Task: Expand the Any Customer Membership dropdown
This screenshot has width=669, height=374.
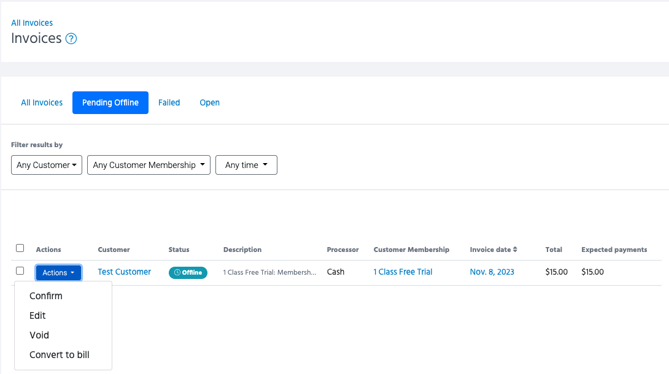Action: pos(149,165)
